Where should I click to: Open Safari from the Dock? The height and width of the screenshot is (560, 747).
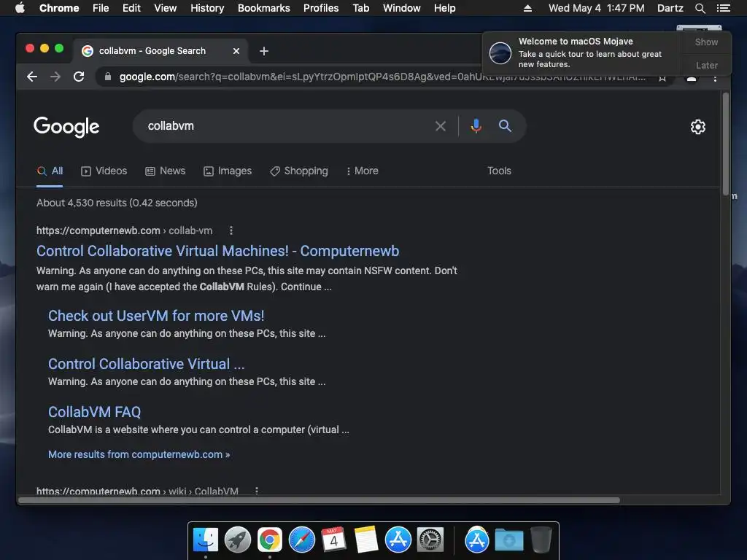pos(301,540)
